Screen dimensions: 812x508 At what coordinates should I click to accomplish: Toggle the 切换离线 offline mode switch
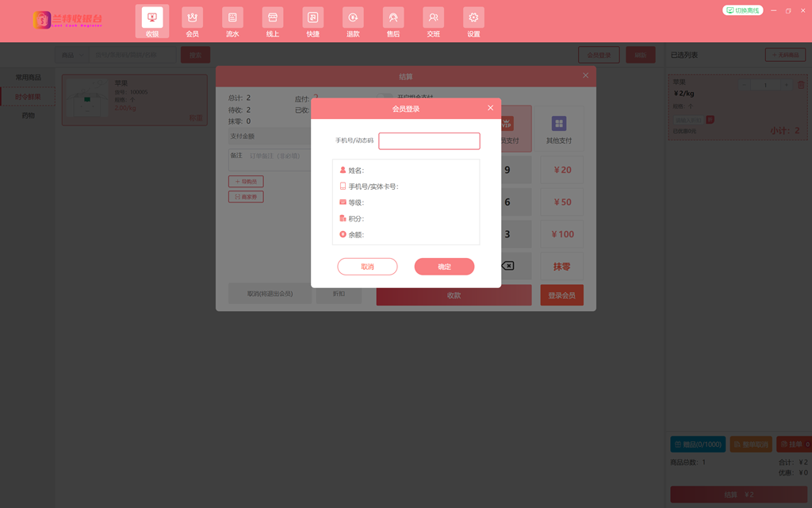743,10
